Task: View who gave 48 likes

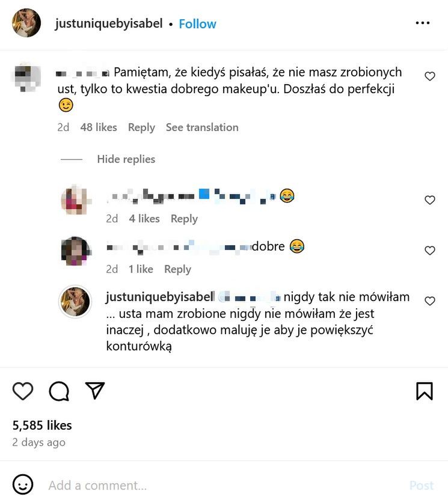Action: [x=98, y=127]
